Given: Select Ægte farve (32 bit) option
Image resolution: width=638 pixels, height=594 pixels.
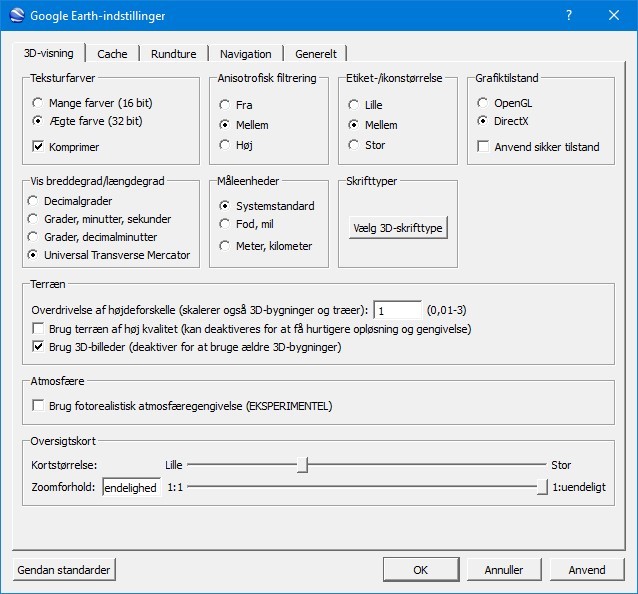Looking at the screenshot, I should (x=87, y=121).
